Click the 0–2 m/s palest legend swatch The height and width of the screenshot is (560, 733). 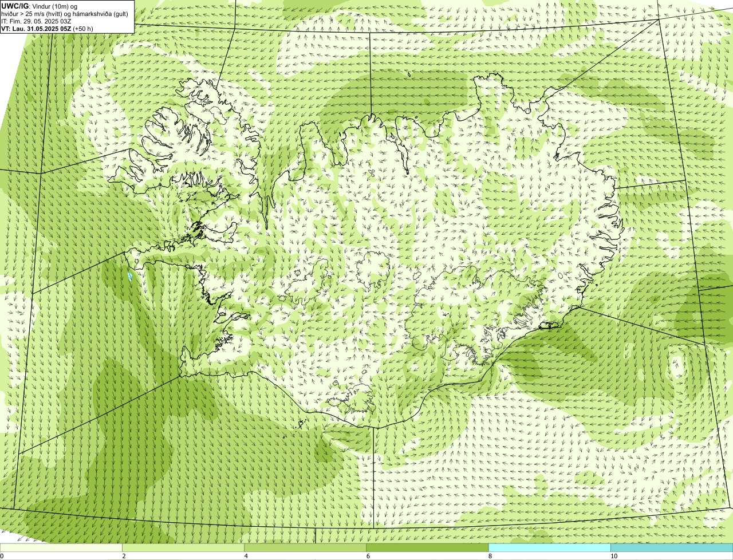[x=61, y=547]
